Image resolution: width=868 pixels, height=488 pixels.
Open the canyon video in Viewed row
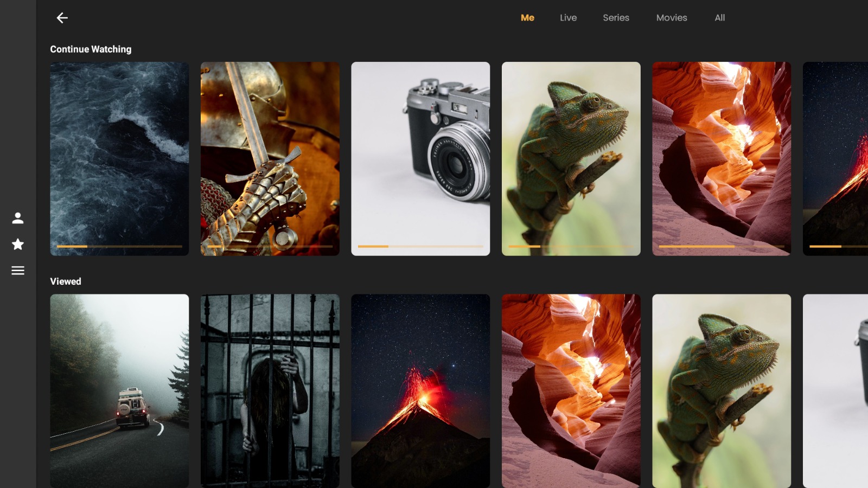[571, 391]
